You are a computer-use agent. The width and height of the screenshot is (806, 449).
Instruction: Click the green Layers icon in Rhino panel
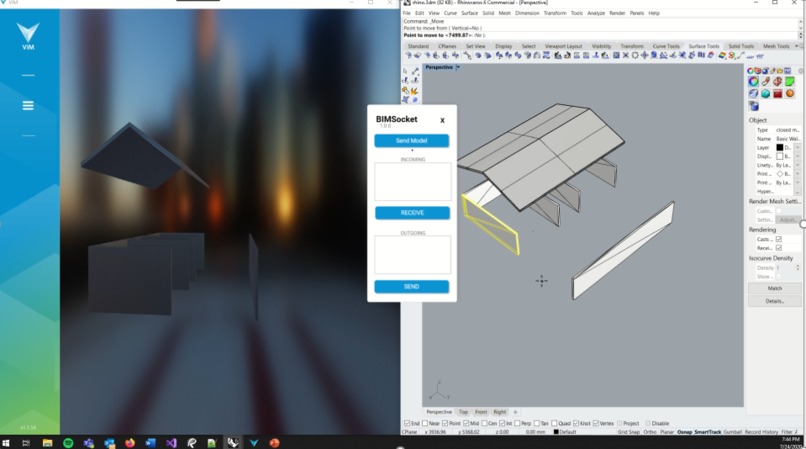click(x=790, y=81)
